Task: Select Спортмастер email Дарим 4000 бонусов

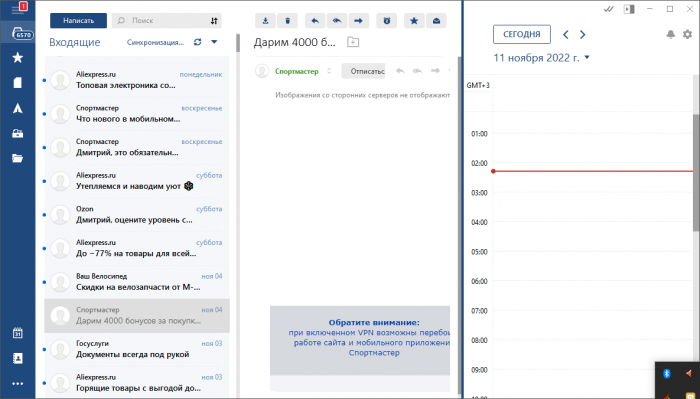Action: tap(137, 316)
